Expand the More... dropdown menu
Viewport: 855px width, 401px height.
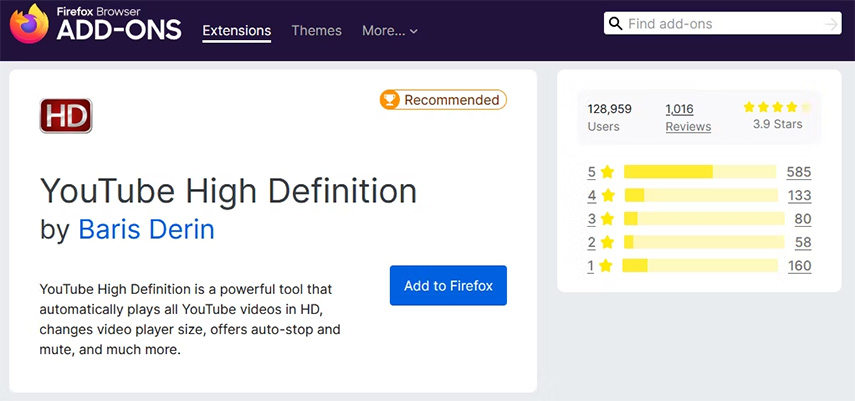(390, 31)
